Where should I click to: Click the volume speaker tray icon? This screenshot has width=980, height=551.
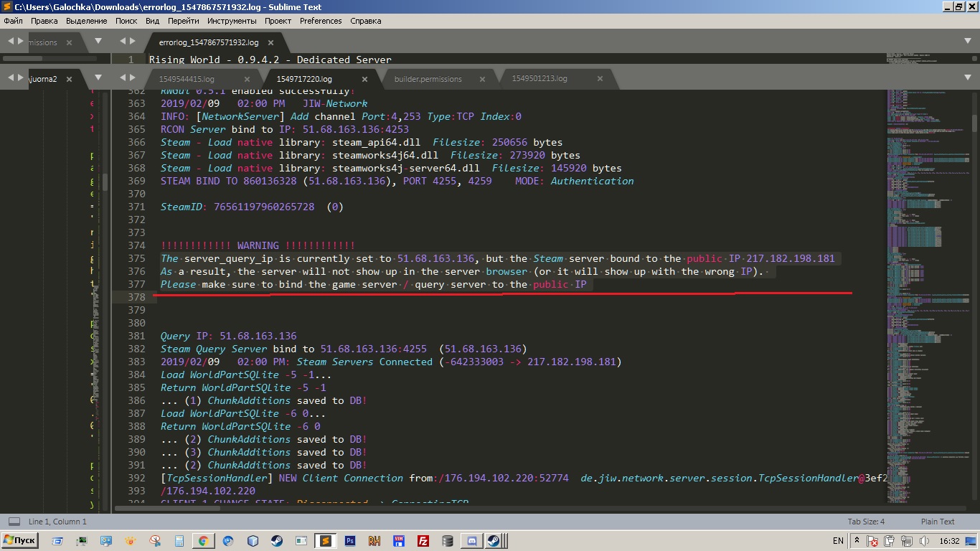tap(925, 541)
